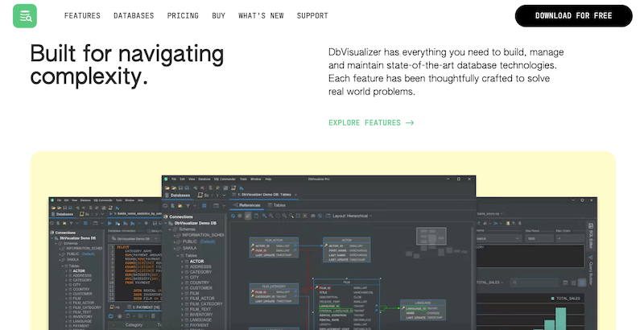Select CUSTOMER table in left window tree
Image resolution: width=644 pixels, height=330 pixels.
(83, 294)
